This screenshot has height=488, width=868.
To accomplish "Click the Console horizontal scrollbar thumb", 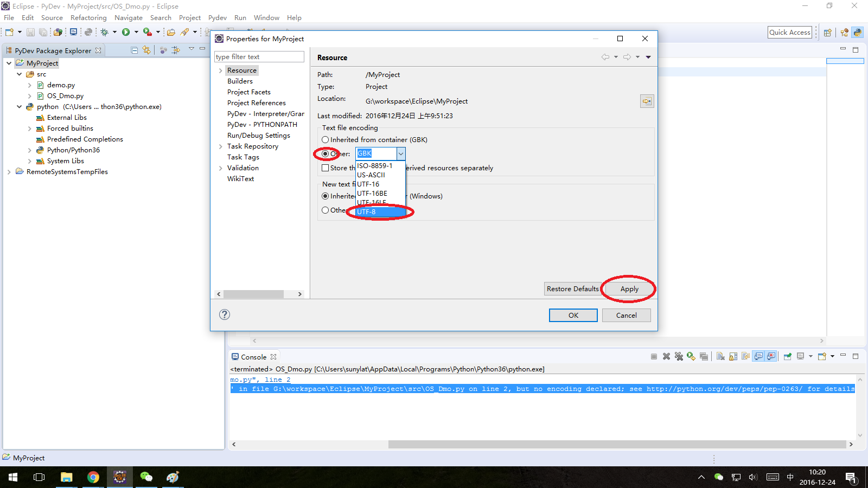I will [617, 444].
